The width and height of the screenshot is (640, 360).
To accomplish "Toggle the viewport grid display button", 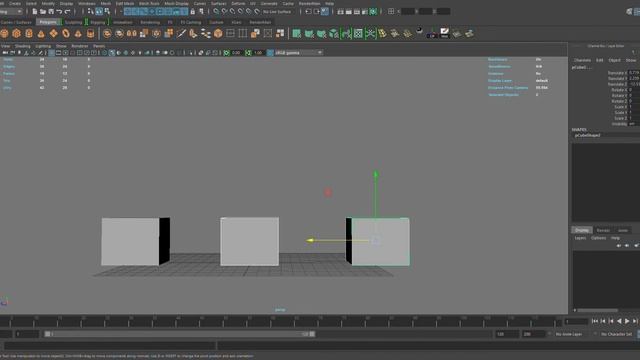I will [x=51, y=53].
